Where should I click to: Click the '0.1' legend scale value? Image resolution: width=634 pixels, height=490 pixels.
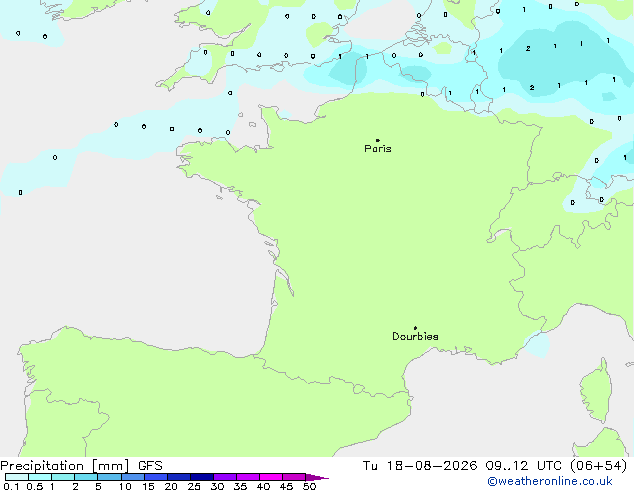11,486
